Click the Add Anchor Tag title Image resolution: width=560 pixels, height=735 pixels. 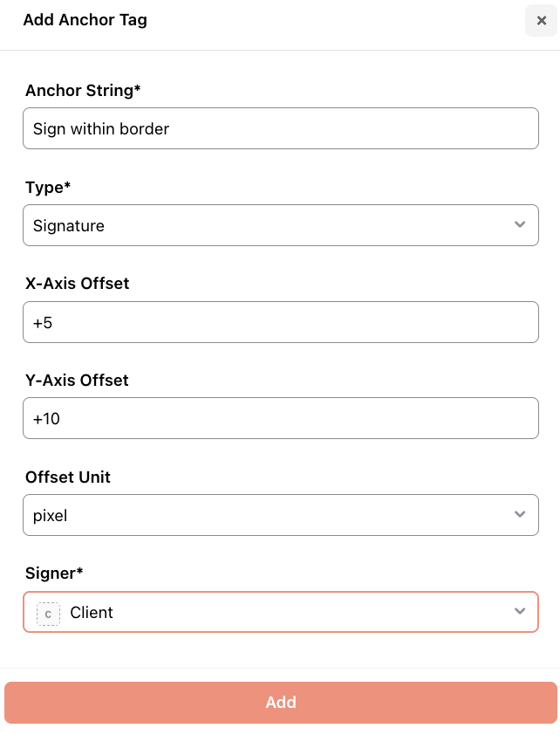85,19
